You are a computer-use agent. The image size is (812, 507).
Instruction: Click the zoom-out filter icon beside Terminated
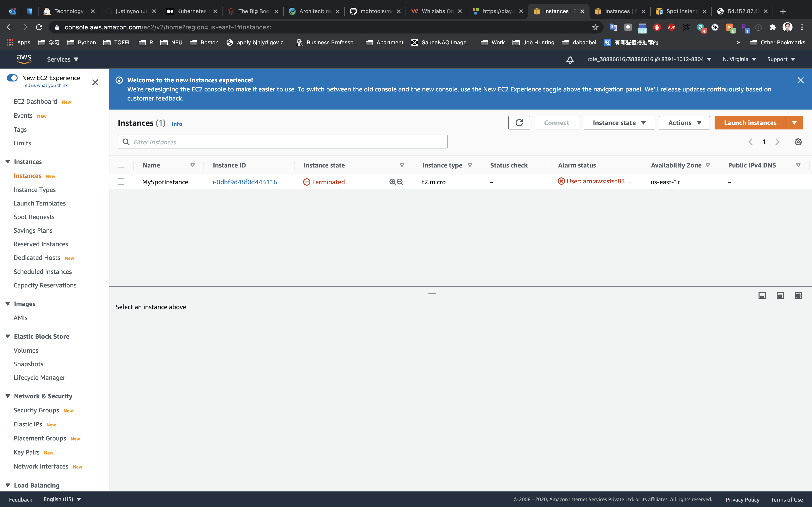point(400,182)
